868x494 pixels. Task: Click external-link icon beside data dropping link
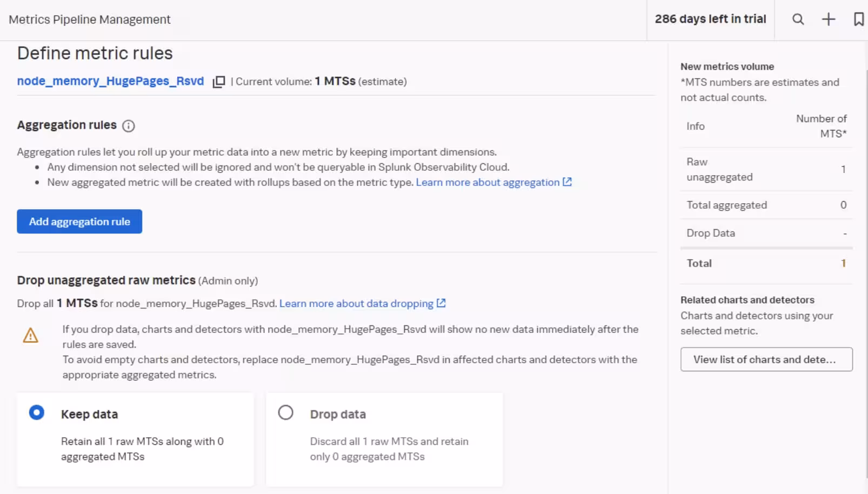441,303
